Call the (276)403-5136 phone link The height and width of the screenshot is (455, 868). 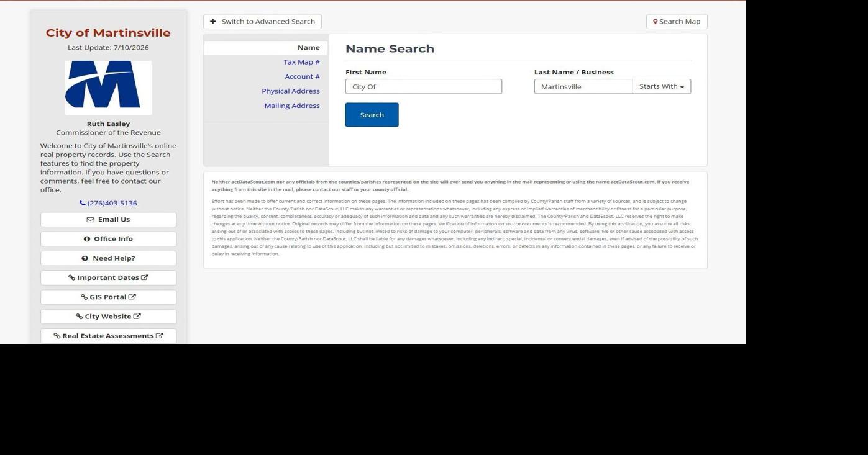(x=108, y=203)
